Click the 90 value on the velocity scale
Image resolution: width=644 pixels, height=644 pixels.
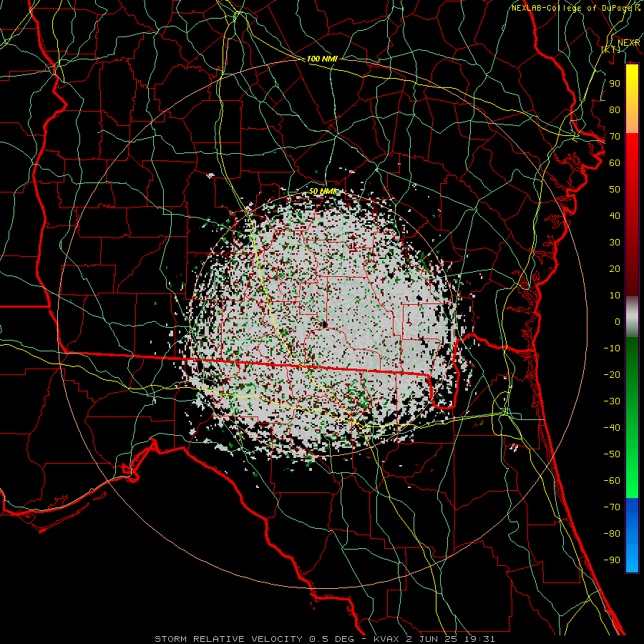[615, 84]
